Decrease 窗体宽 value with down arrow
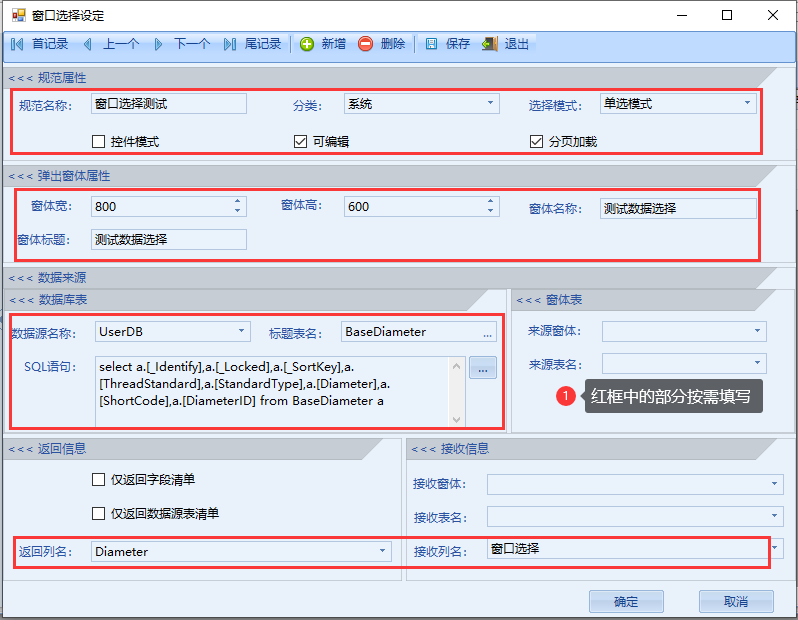This screenshot has height=620, width=798. pos(238,211)
